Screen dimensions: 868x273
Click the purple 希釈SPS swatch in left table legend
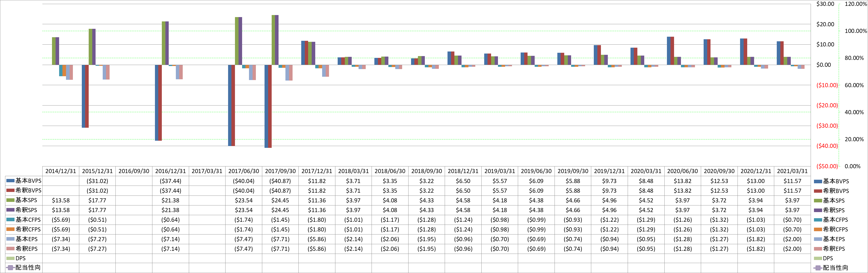pos(10,210)
